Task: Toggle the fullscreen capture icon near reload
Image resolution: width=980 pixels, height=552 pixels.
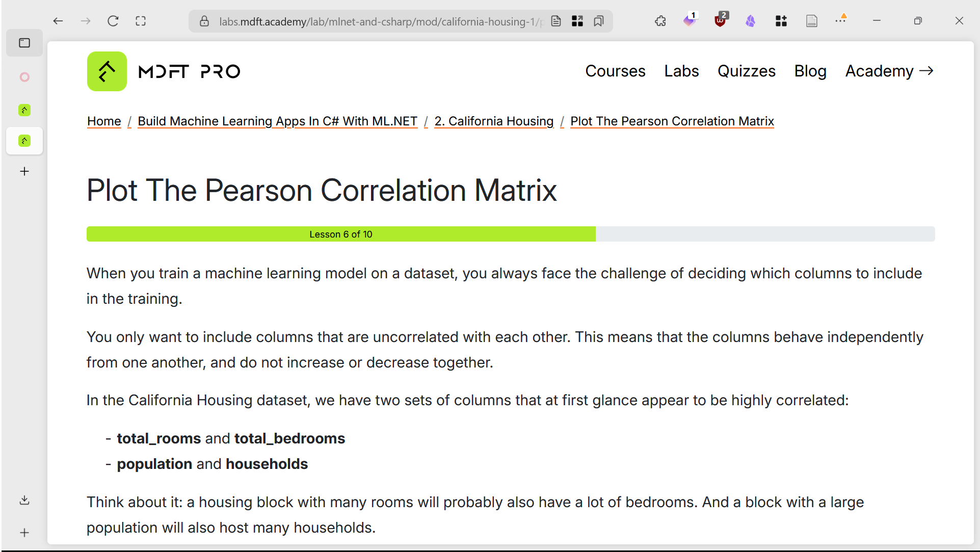Action: pos(141,21)
